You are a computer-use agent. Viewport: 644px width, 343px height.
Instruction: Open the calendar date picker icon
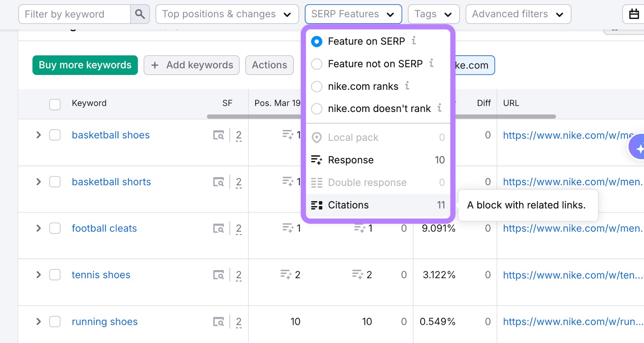[x=634, y=14]
